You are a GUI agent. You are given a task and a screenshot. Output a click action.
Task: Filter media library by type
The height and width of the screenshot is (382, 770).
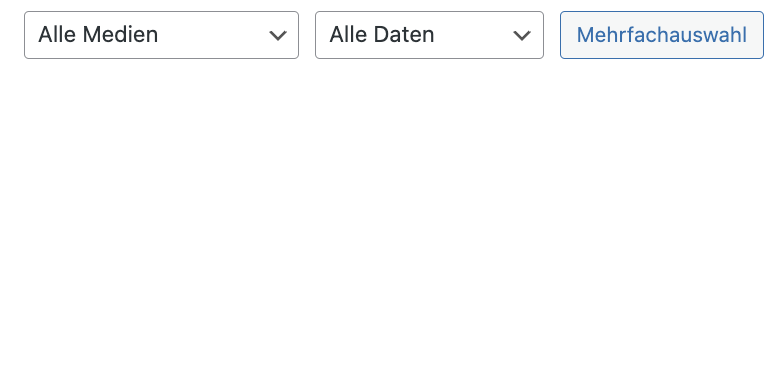[x=161, y=35]
